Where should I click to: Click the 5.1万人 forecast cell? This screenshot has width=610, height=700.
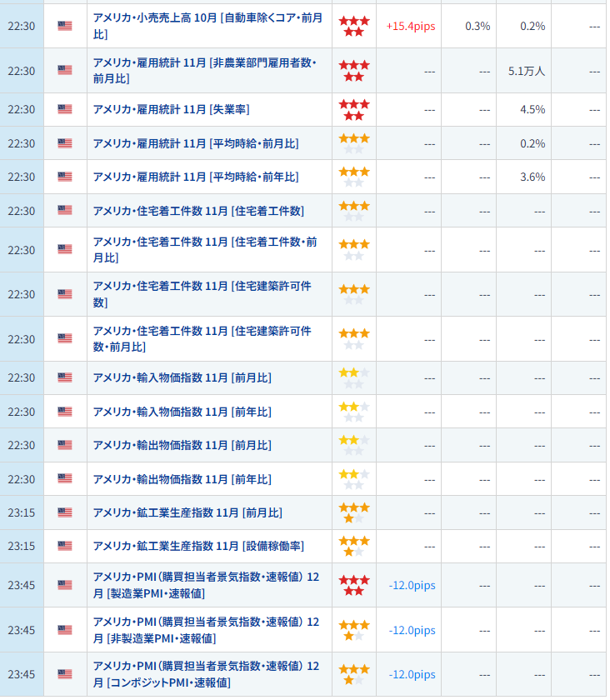coord(526,71)
